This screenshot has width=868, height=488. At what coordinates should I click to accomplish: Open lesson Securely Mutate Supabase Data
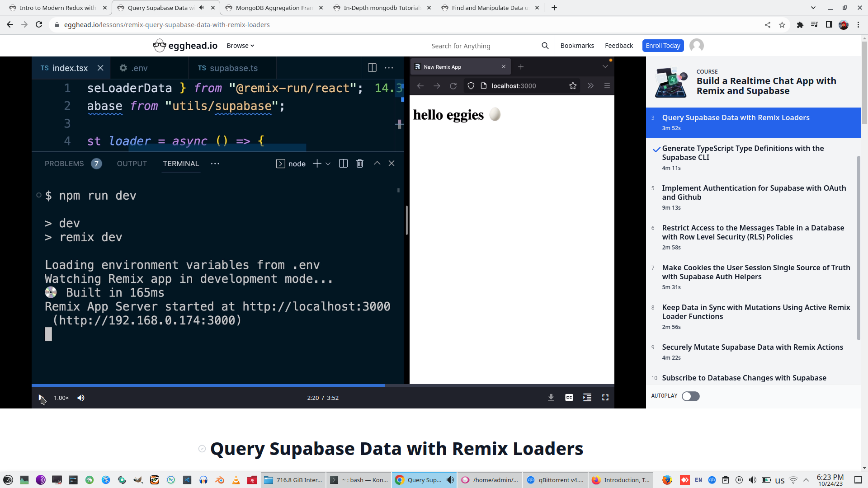tap(752, 347)
